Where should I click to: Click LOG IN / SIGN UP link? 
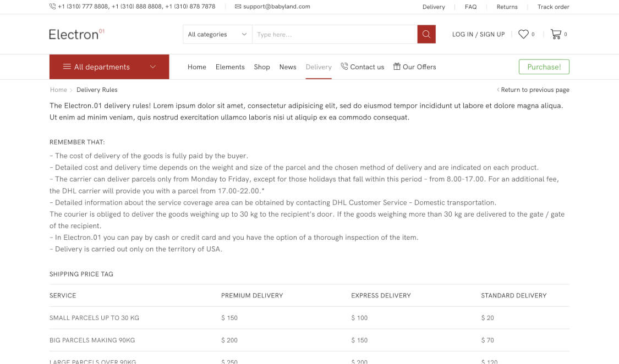point(478,34)
